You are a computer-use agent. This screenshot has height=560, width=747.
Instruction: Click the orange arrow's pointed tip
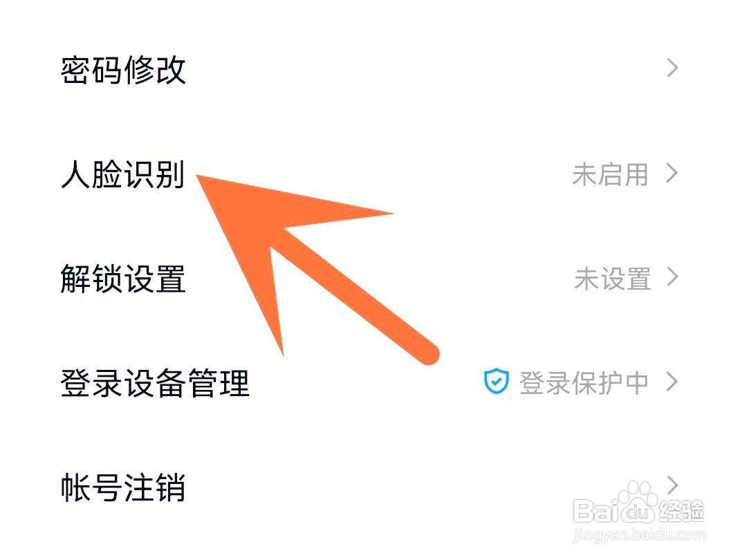click(x=199, y=177)
